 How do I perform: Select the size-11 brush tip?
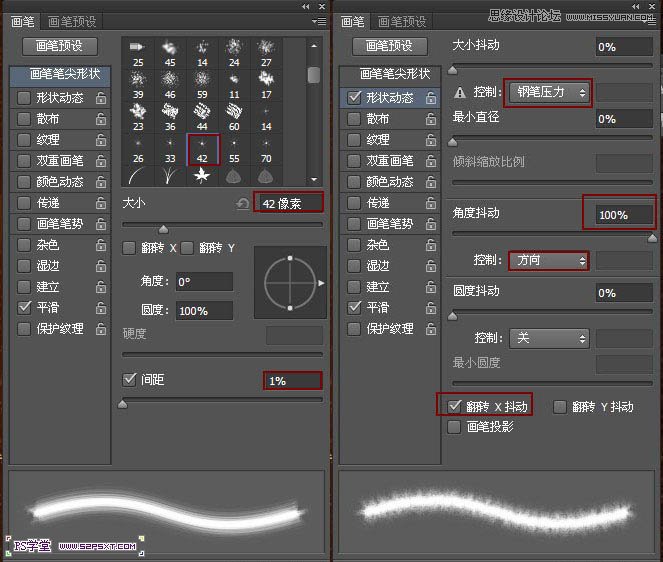pyautogui.click(x=234, y=85)
